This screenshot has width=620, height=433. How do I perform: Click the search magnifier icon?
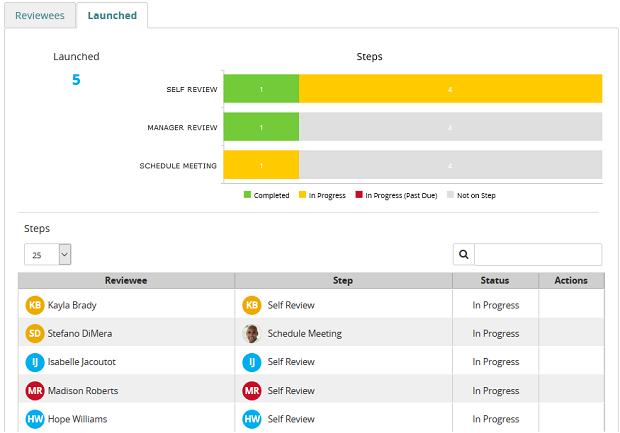[x=464, y=254]
